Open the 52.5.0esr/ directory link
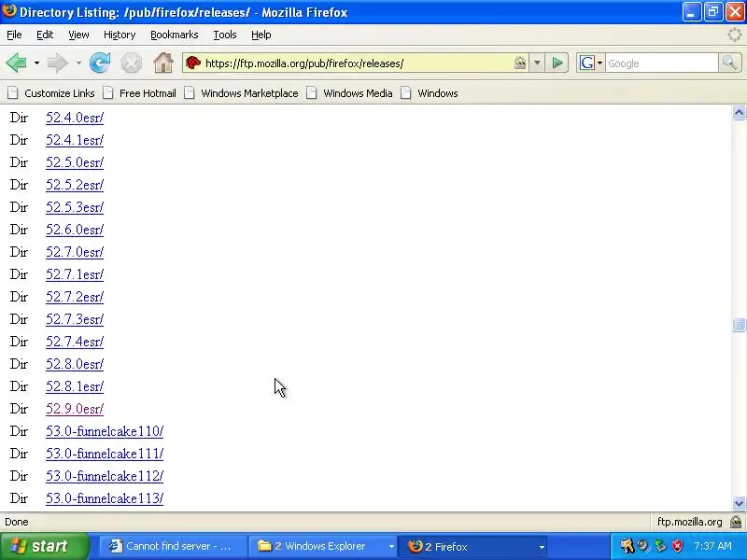The width and height of the screenshot is (747, 560). click(75, 162)
